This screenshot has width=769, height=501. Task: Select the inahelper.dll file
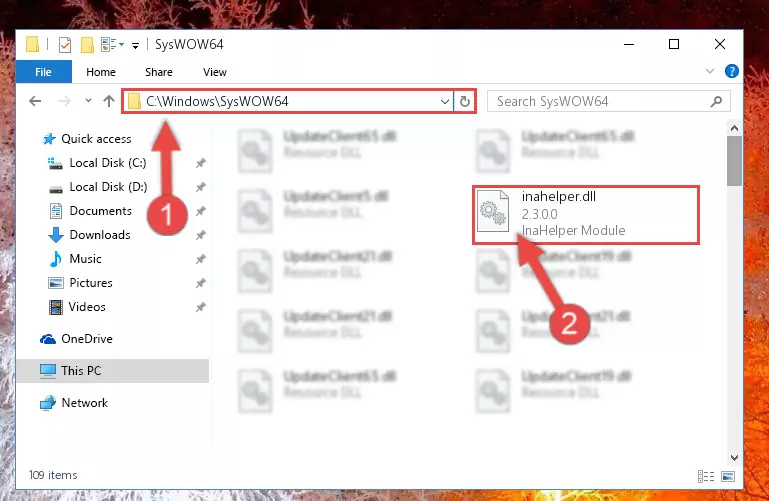click(x=586, y=215)
